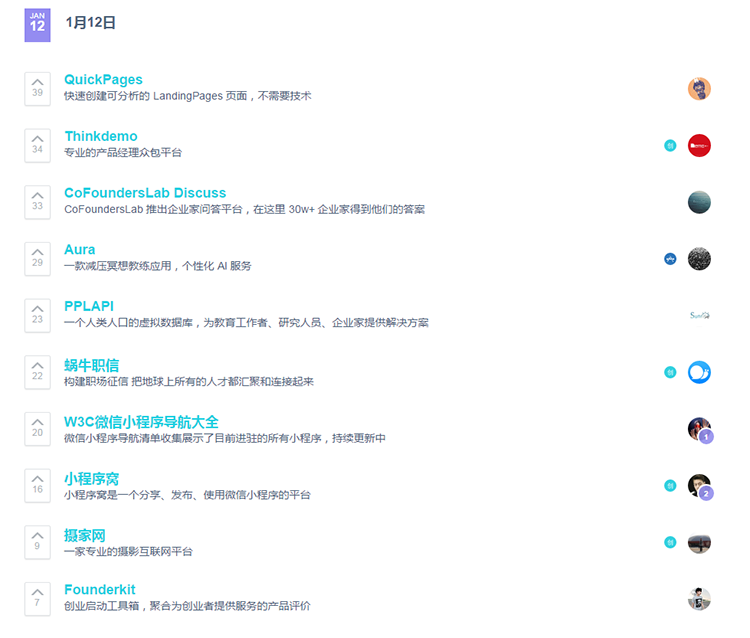
Task: View the blue 蜗牛职信 submitter avatar
Action: [699, 372]
